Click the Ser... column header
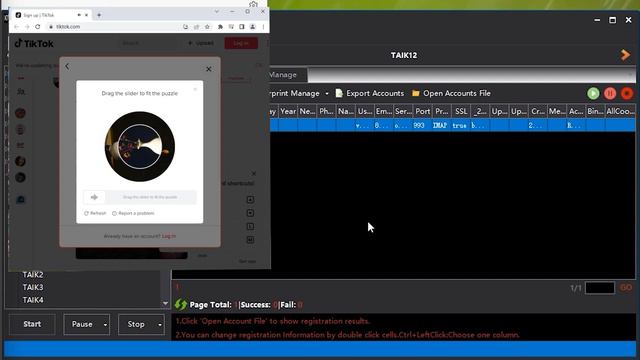 (403, 111)
